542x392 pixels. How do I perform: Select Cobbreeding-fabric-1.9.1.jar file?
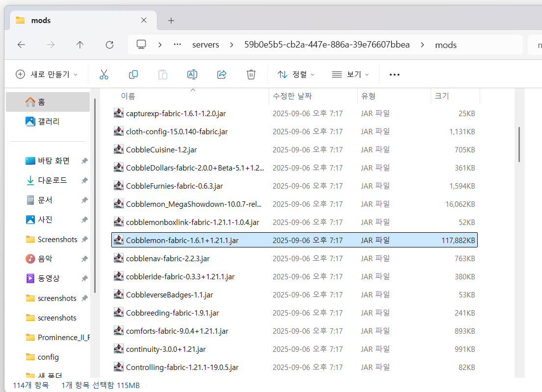click(x=294, y=313)
